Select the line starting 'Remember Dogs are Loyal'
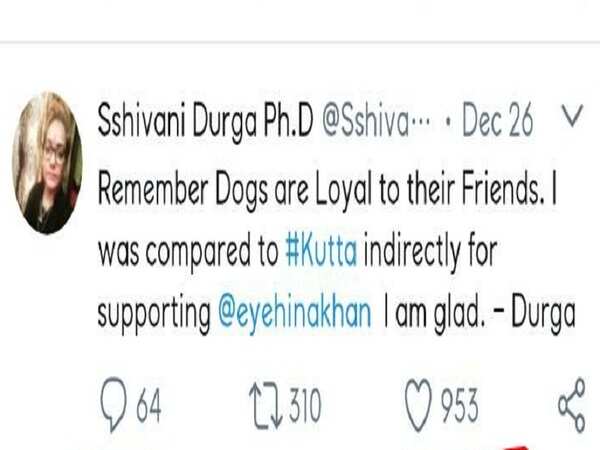 click(327, 190)
